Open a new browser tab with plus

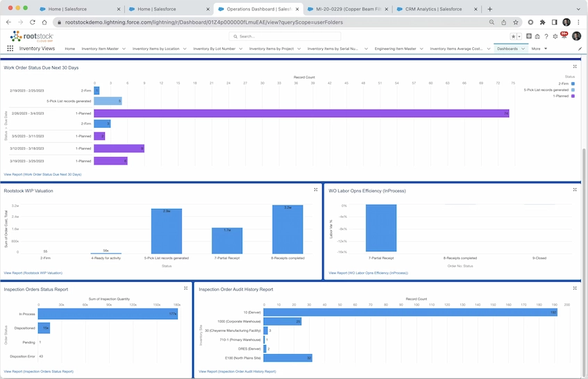click(489, 9)
